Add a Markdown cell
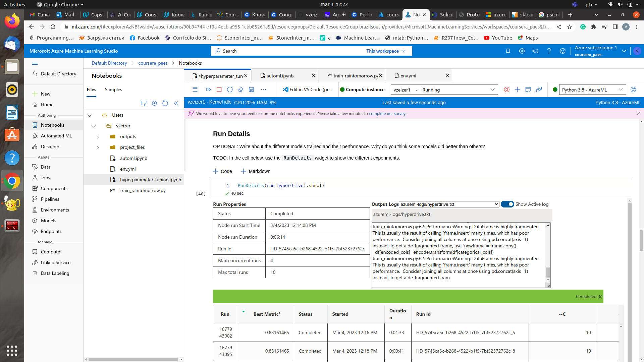Image resolution: width=644 pixels, height=362 pixels. pyautogui.click(x=256, y=171)
